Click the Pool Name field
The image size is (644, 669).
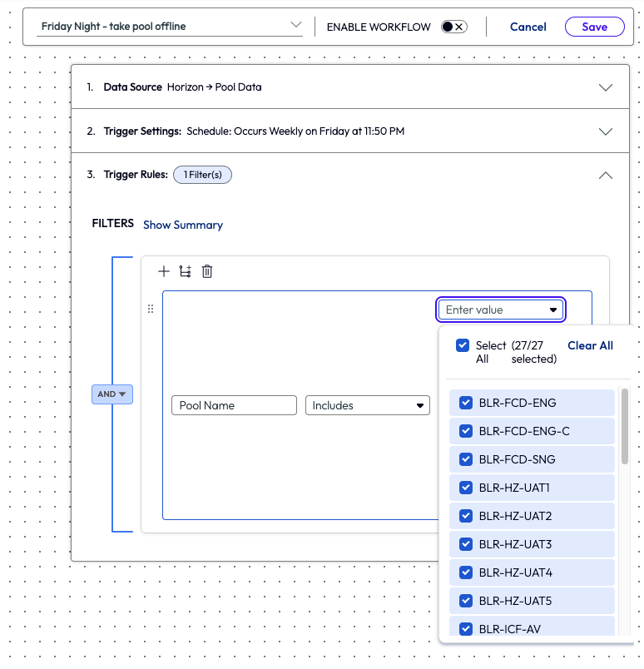point(234,405)
